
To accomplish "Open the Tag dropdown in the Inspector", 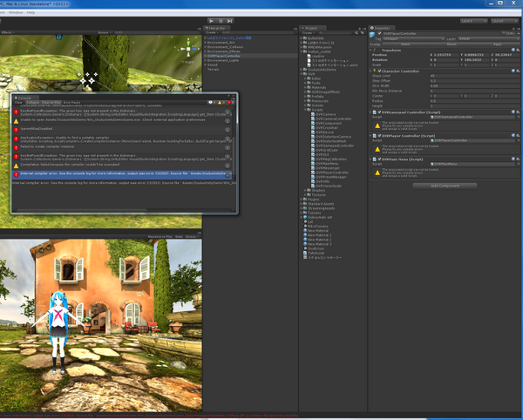I will [x=413, y=38].
